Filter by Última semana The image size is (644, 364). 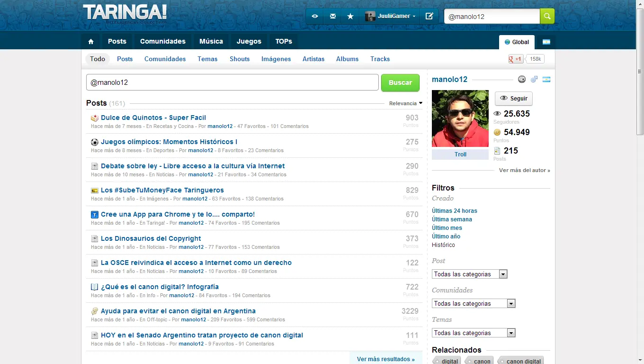coord(452,219)
